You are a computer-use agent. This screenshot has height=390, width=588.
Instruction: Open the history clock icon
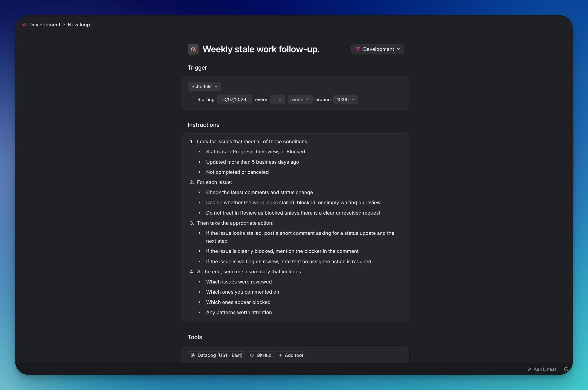566,369
